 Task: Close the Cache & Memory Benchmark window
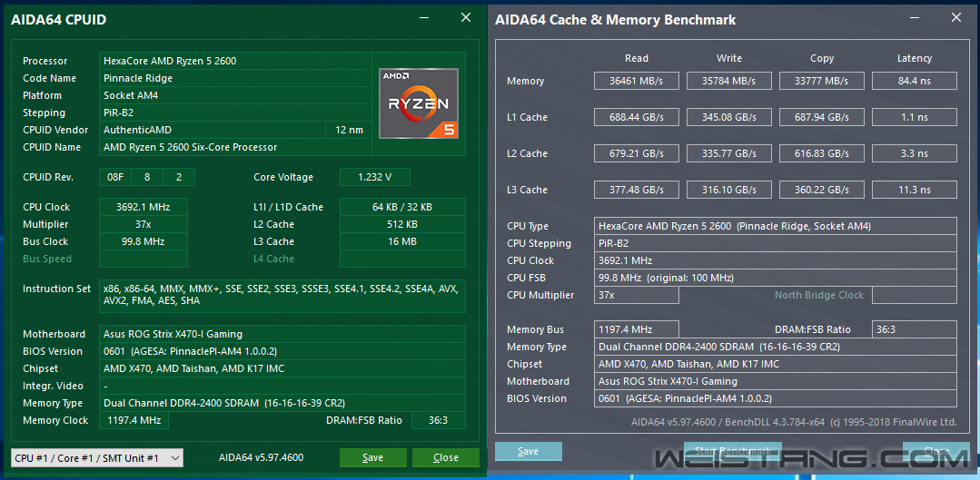pyautogui.click(x=955, y=18)
